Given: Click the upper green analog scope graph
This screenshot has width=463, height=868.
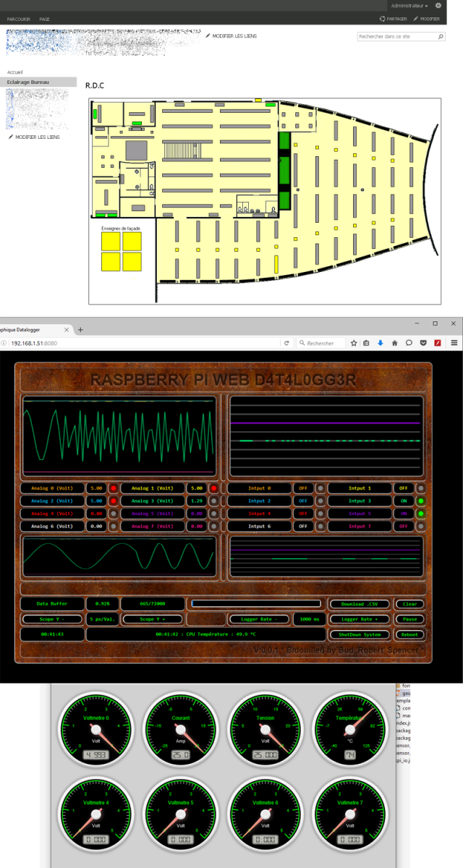Looking at the screenshot, I should 119,435.
